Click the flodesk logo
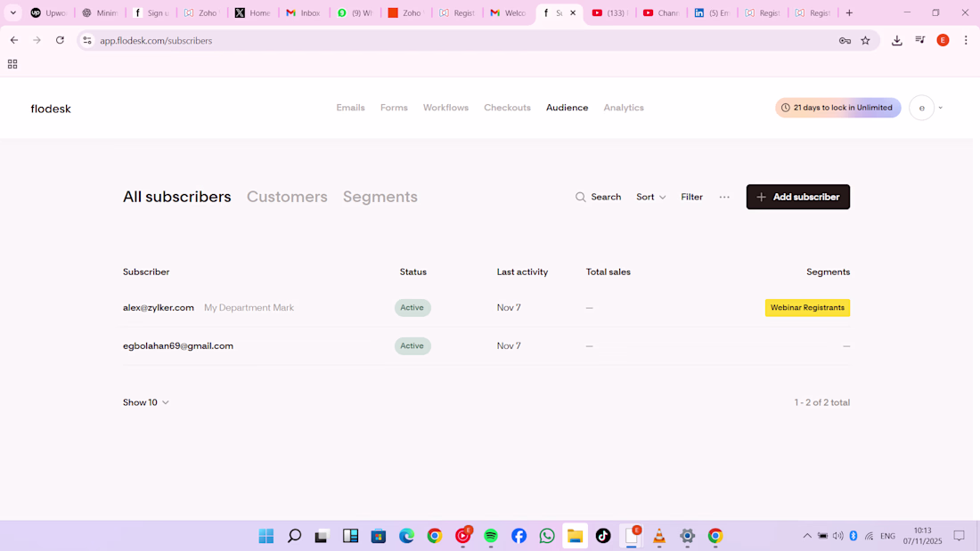The width and height of the screenshot is (980, 551). click(51, 109)
